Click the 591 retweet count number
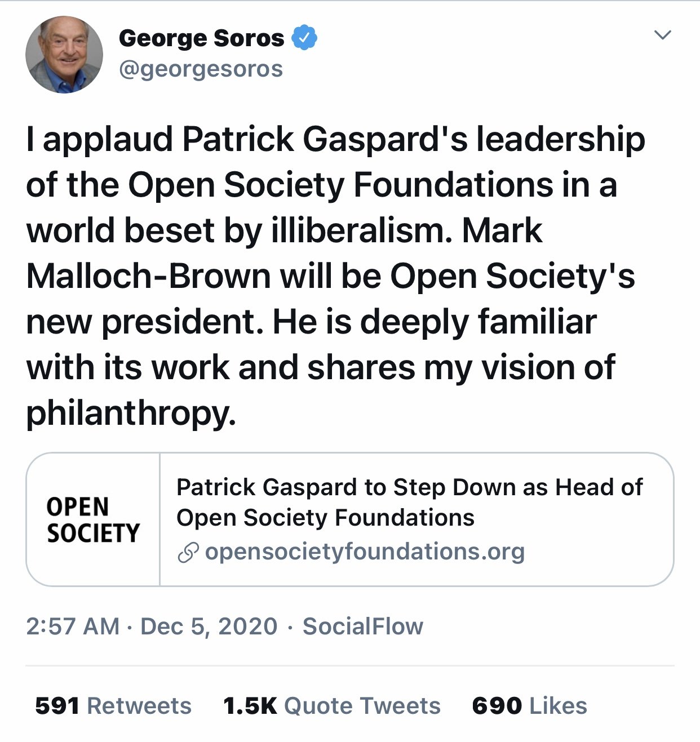This screenshot has height=742, width=700. 57,706
